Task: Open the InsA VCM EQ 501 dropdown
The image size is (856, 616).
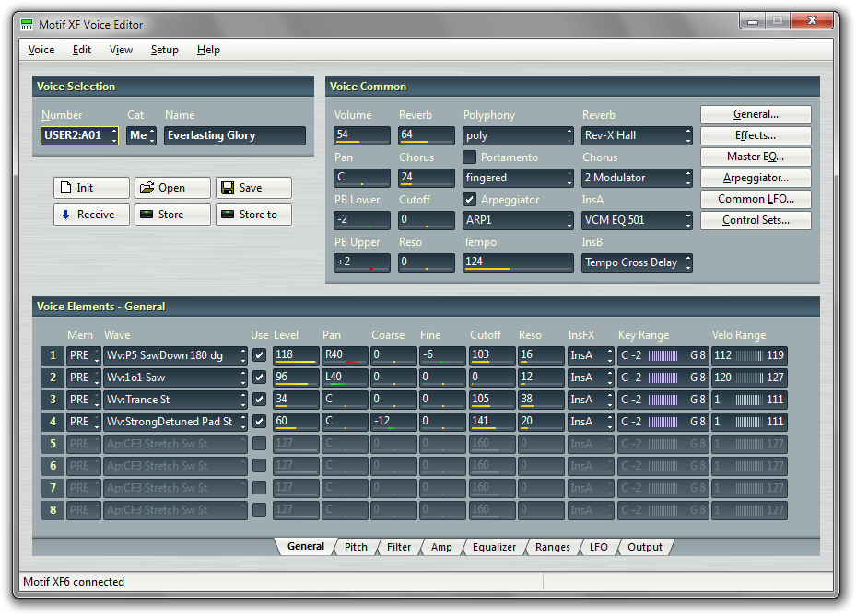Action: [x=637, y=220]
